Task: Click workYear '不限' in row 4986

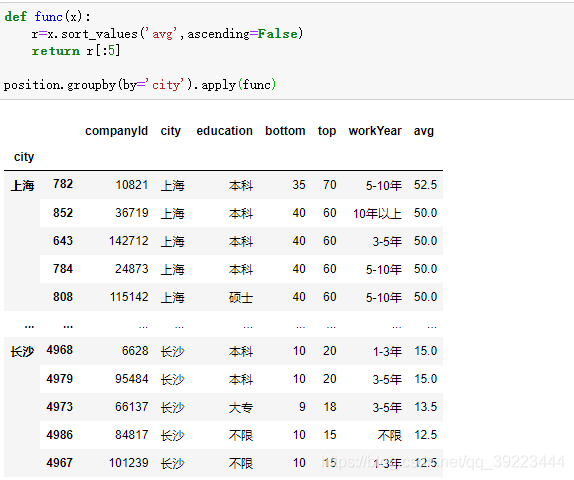Action: click(x=390, y=435)
